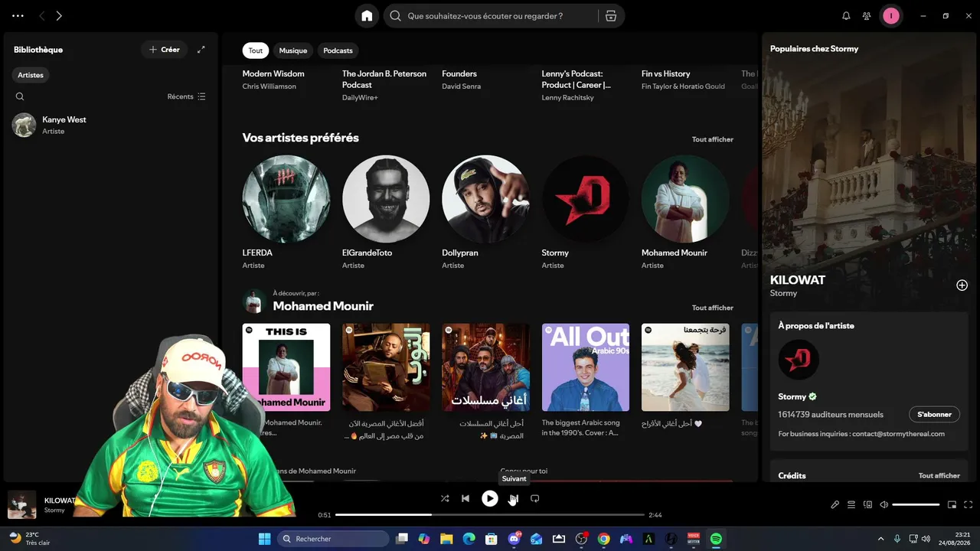Image resolution: width=980 pixels, height=551 pixels.
Task: Open the user profile avatar menu
Action: click(890, 15)
